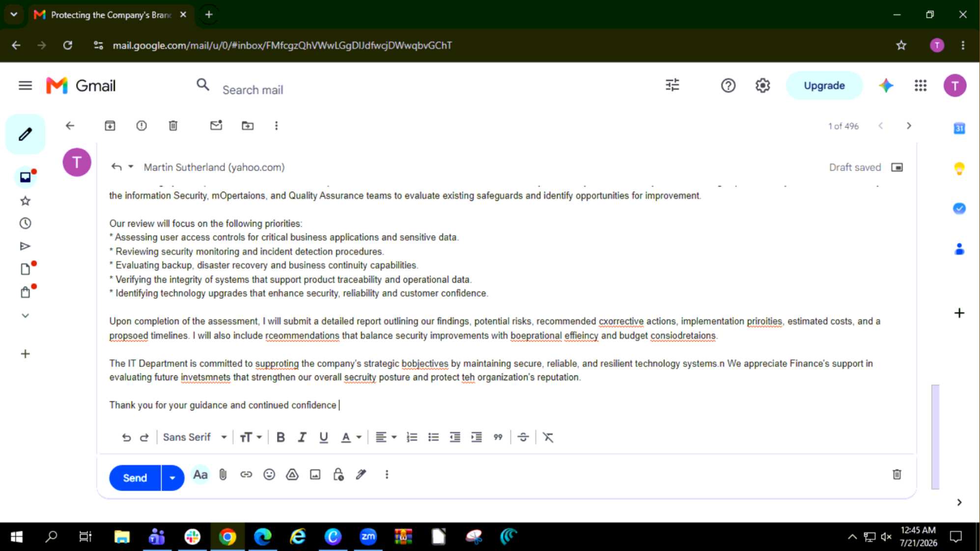980x551 pixels.
Task: Open a new browser tab
Action: tap(209, 14)
